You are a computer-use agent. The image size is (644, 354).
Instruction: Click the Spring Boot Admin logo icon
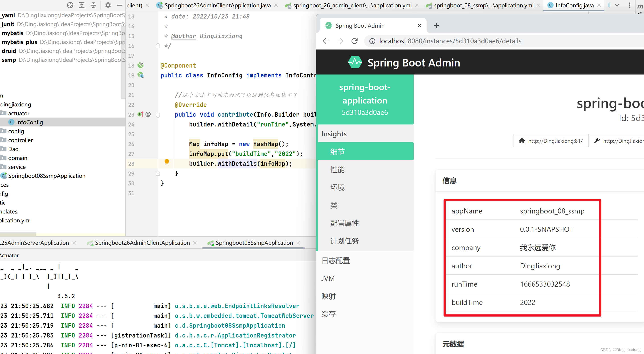[355, 62]
